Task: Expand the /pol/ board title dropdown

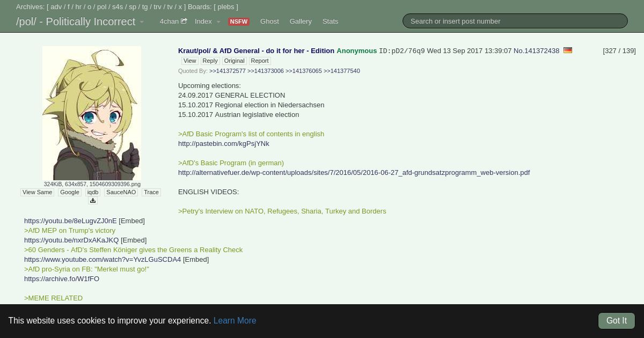Action: click(142, 22)
